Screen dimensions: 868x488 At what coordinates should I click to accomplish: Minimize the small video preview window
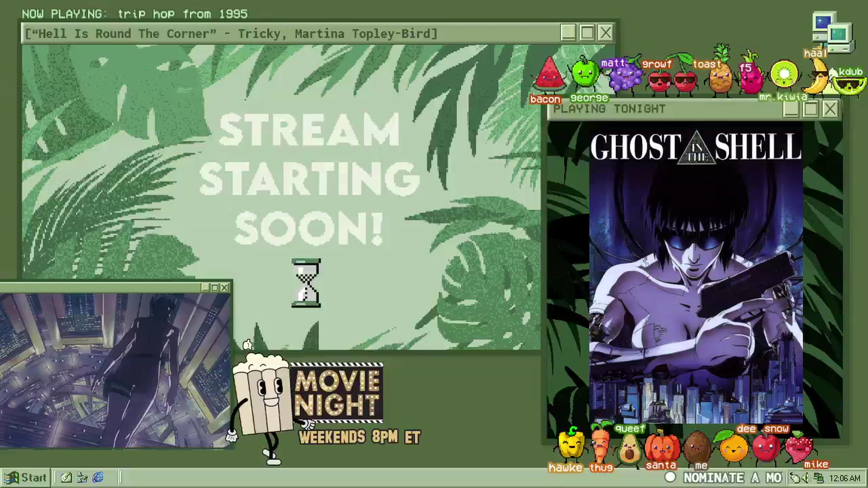(x=205, y=287)
